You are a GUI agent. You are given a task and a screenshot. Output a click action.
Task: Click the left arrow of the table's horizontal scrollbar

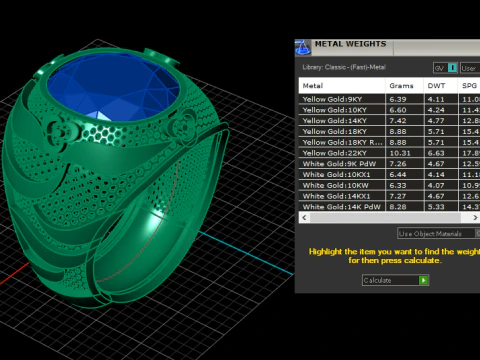point(304,217)
